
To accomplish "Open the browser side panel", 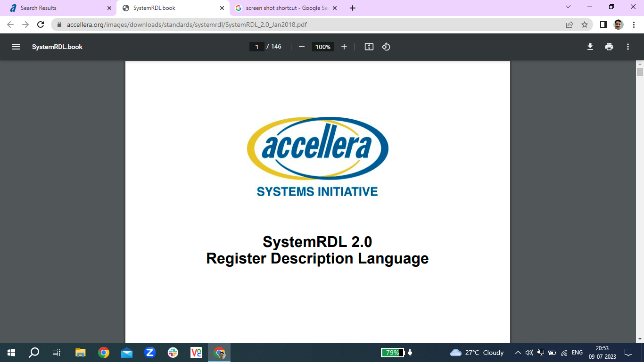I will [603, 25].
